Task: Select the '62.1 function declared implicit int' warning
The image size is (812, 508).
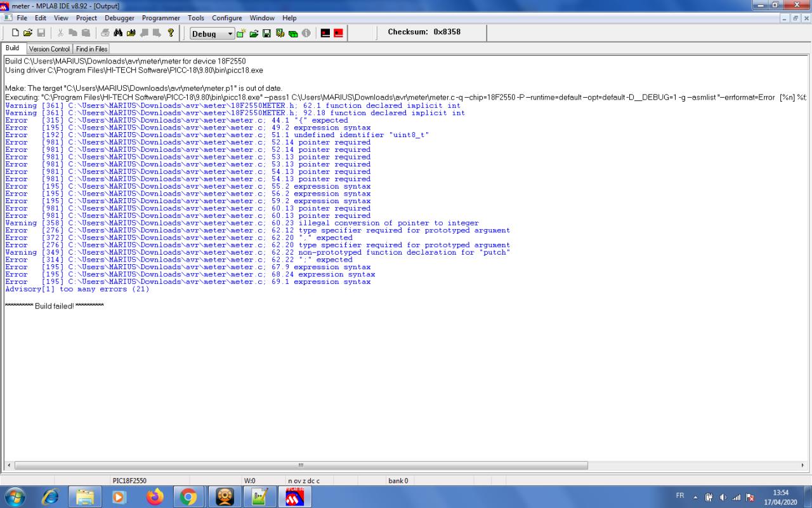Action: pyautogui.click(x=233, y=105)
